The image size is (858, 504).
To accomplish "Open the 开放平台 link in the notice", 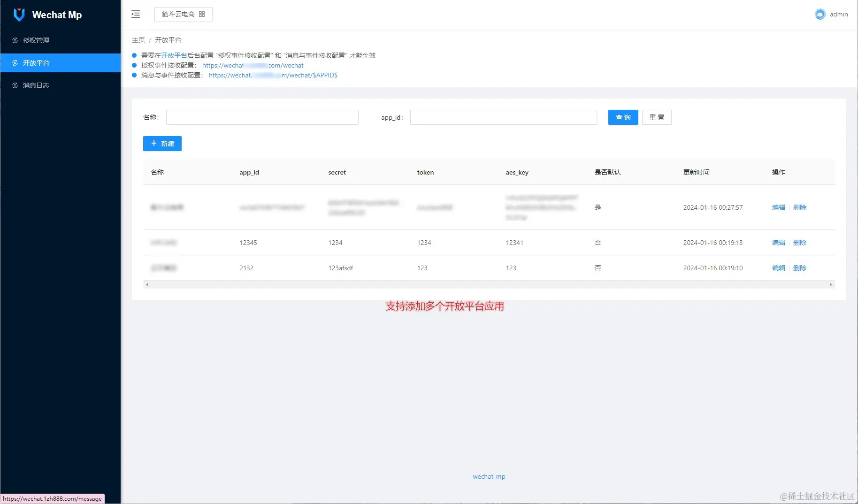I will pyautogui.click(x=174, y=55).
